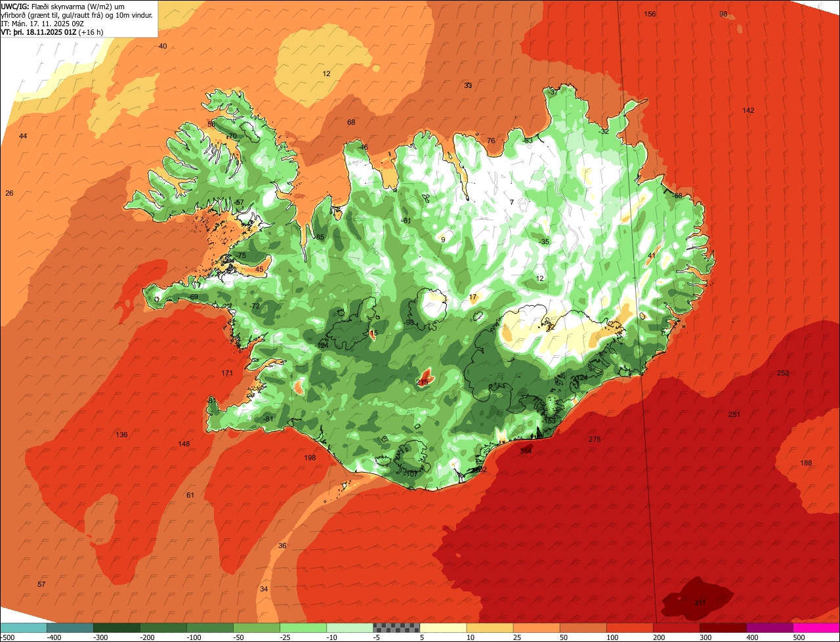The width and height of the screenshot is (840, 642).
Task: Click the map value 36
Action: point(282,546)
